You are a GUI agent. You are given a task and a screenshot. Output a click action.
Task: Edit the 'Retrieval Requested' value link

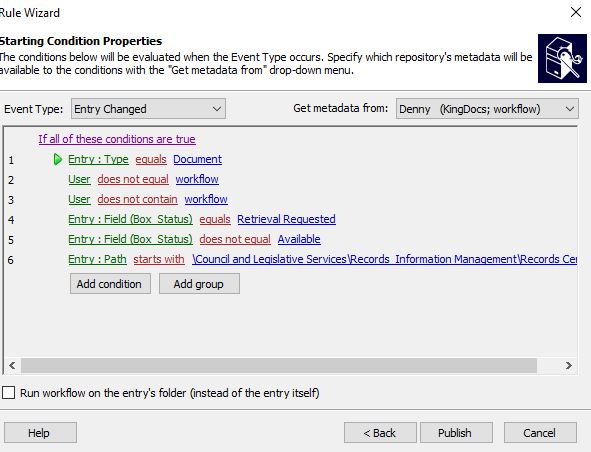(x=286, y=219)
